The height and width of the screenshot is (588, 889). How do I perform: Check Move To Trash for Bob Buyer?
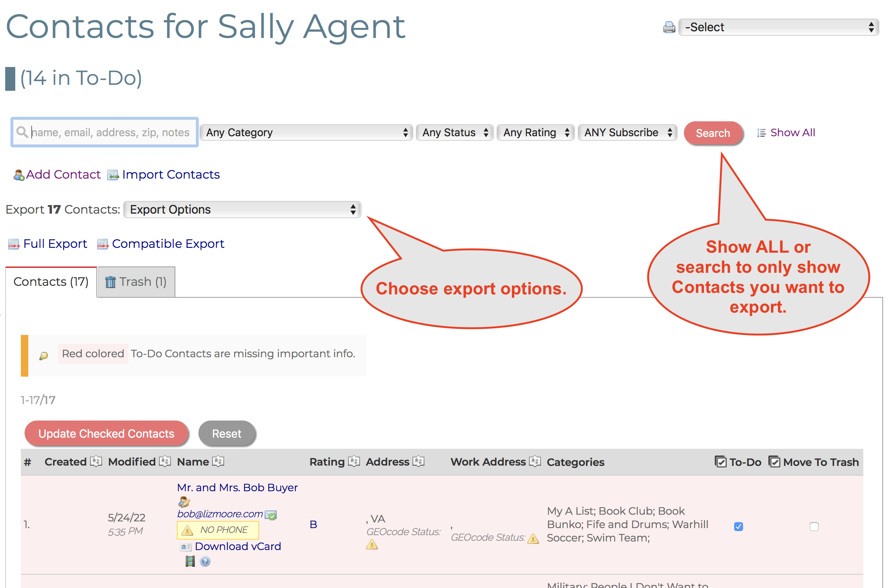coord(814,527)
